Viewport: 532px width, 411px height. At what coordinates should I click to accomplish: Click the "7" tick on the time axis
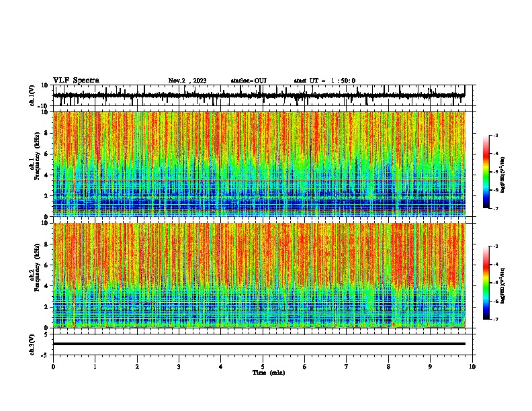click(347, 367)
